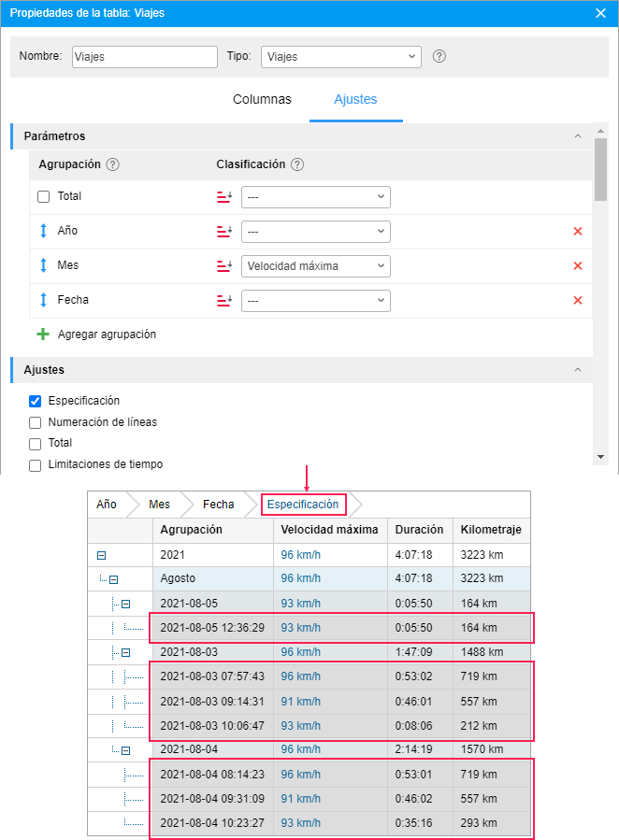
Task: Click Fecha breadcrumb level
Action: (x=218, y=505)
